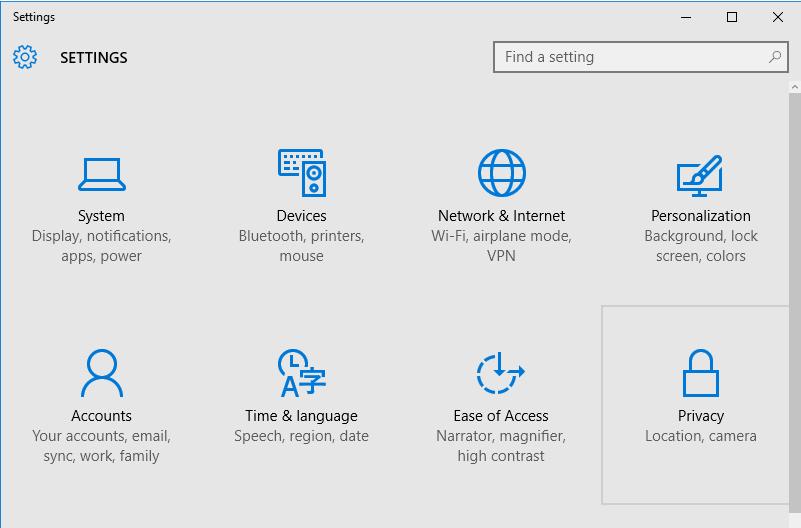Maximize the Settings window
The height and width of the screenshot is (528, 801).
(x=732, y=17)
